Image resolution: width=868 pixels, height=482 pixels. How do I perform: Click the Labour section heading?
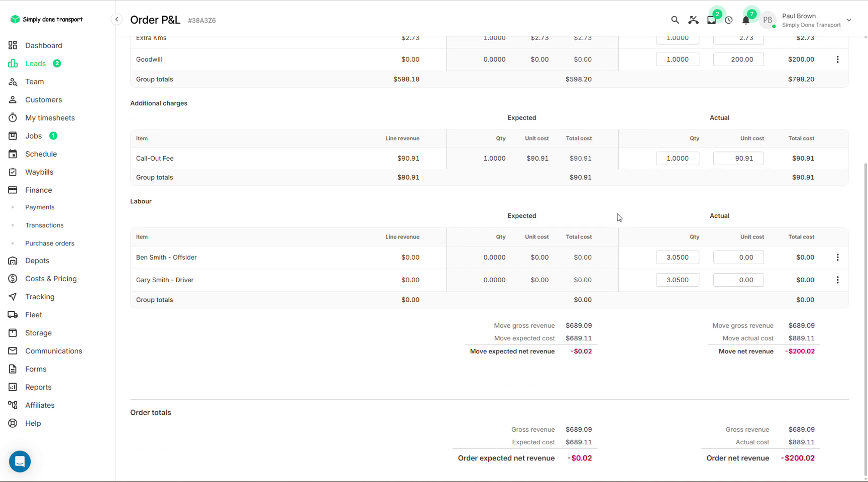coord(141,201)
